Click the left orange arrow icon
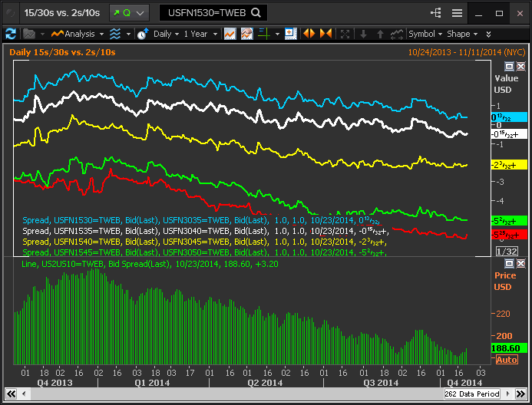The height and width of the screenshot is (405, 532). point(309,34)
